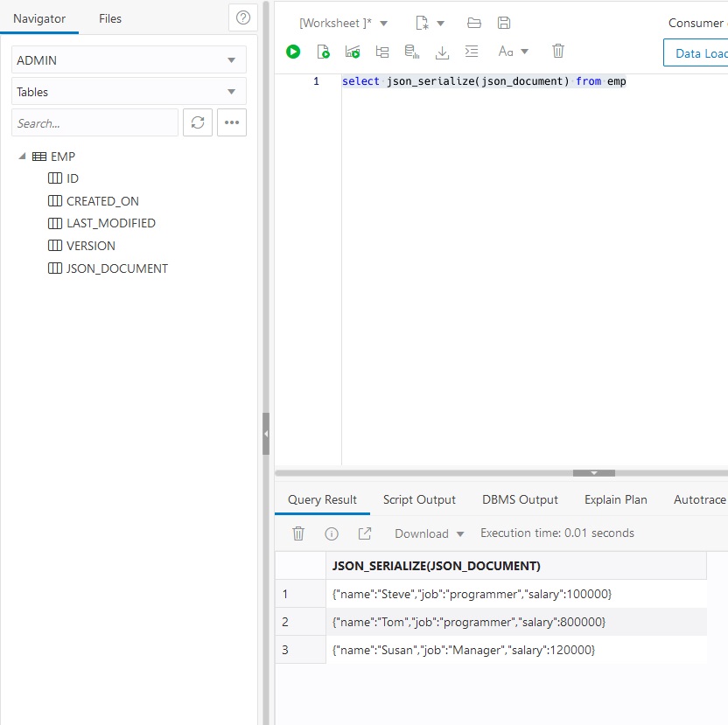Click the Open folder icon

(474, 23)
